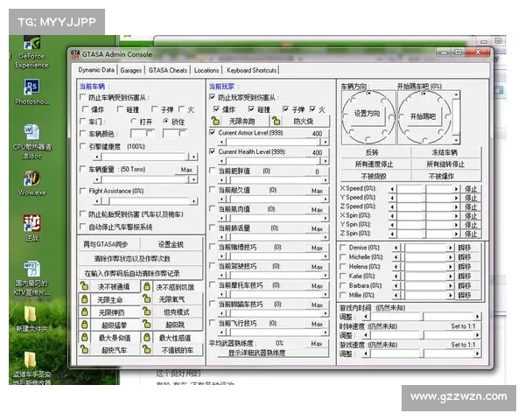This screenshot has height=420, width=525.
Task: Click the 开始踢车吧 dial button
Action: click(x=423, y=116)
